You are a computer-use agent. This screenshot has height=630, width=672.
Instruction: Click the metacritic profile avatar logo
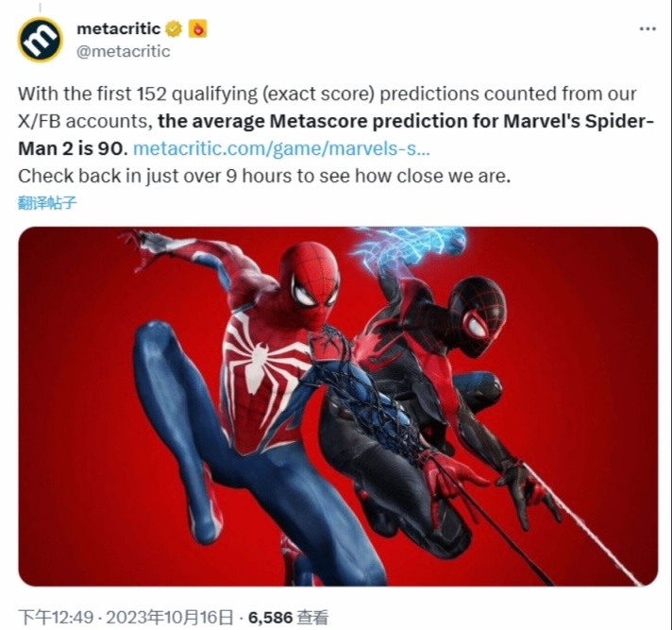pos(41,41)
